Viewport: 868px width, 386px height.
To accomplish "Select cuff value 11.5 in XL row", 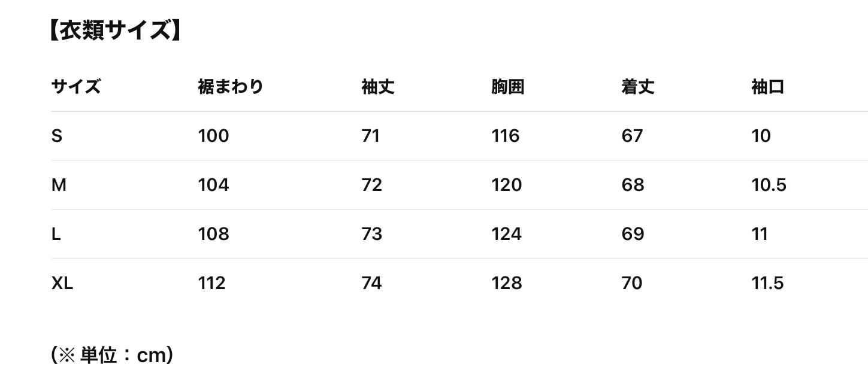I will click(767, 283).
